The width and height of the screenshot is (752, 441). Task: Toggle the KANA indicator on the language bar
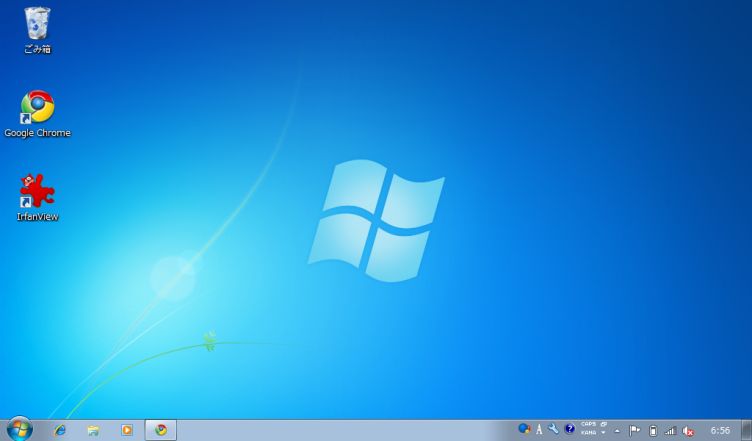[588, 433]
